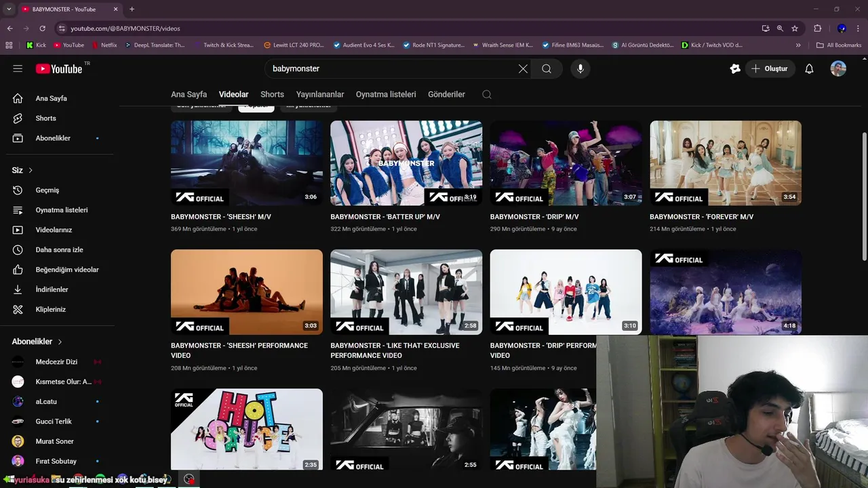Open Chrome tab search dropdown arrow

pos(9,9)
